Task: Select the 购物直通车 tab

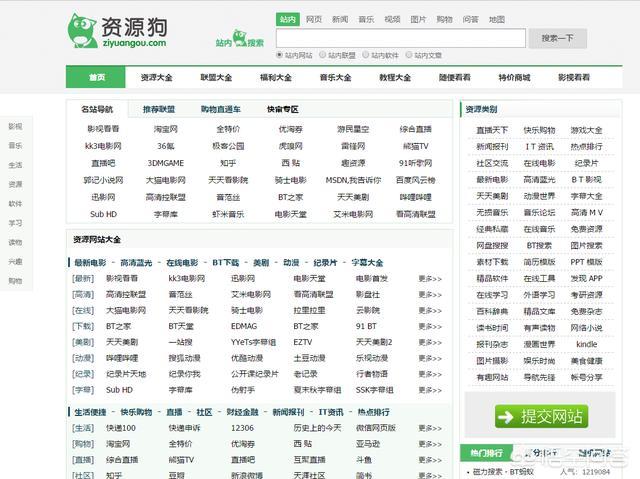Action: pyautogui.click(x=220, y=109)
